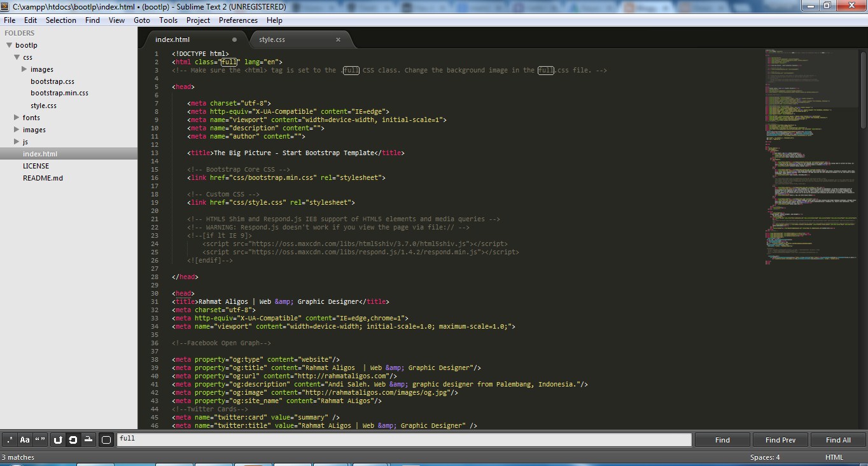Viewport: 868px width, 466px height.
Task: Expand the top-level images folder below fonts
Action: (17, 130)
